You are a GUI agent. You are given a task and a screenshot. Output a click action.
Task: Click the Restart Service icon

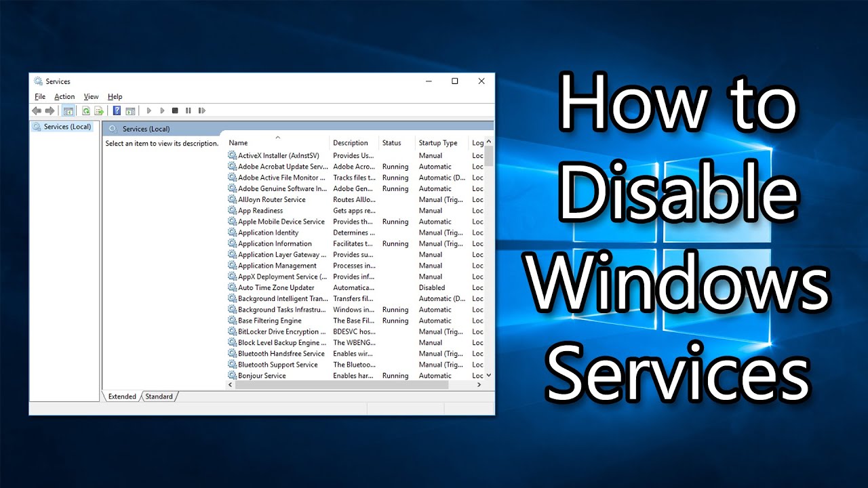(x=201, y=110)
